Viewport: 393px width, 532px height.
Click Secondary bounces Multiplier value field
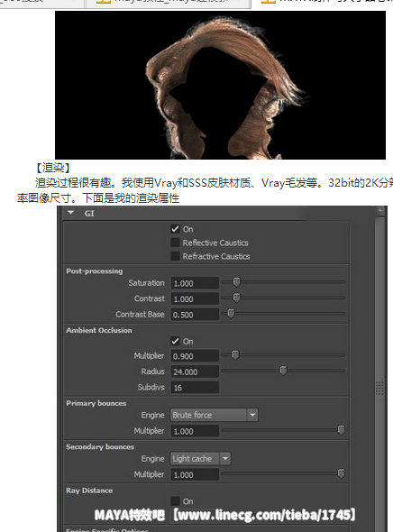(x=195, y=474)
